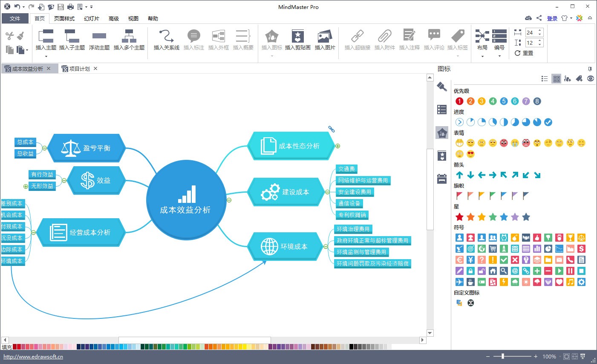The image size is (597, 364).
Task: Add the completed checkmark progress icon
Action: 548,122
